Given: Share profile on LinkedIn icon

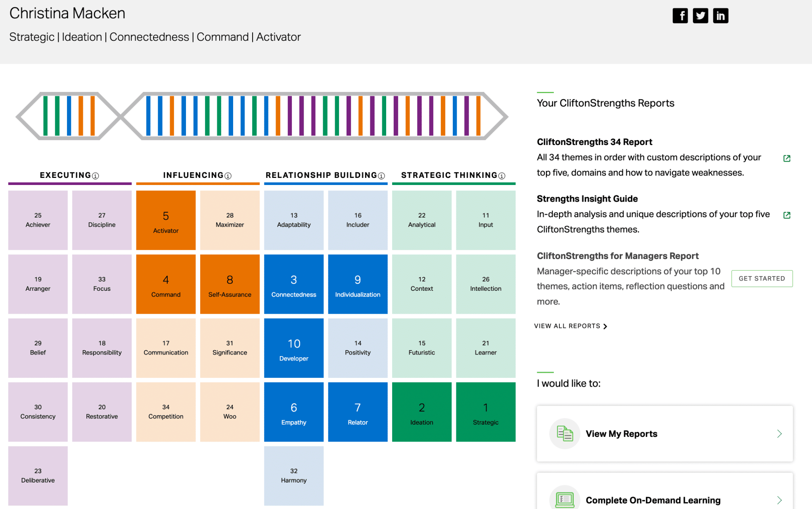Looking at the screenshot, I should click(x=720, y=16).
